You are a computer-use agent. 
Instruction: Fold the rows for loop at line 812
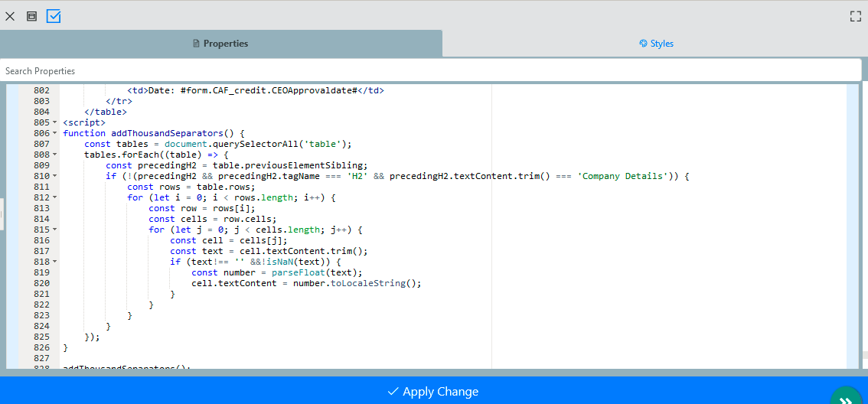click(56, 197)
